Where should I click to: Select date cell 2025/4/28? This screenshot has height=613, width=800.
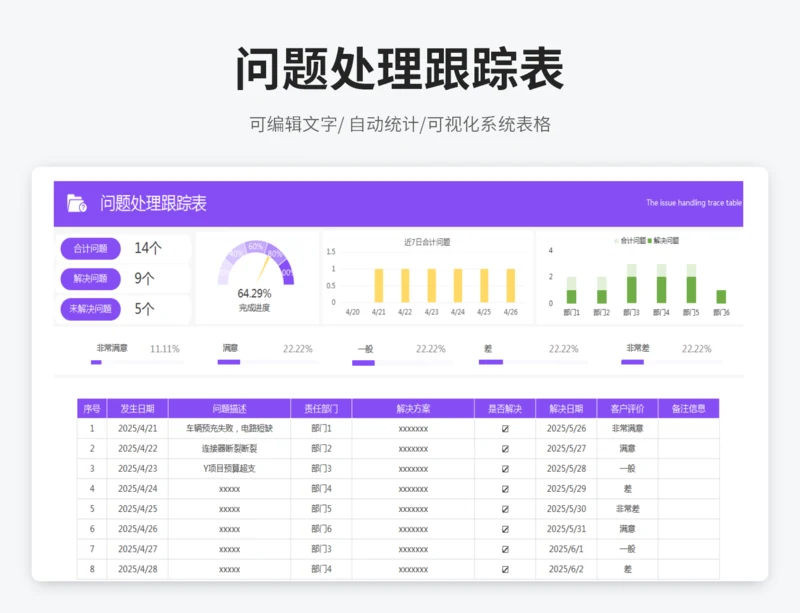click(138, 569)
